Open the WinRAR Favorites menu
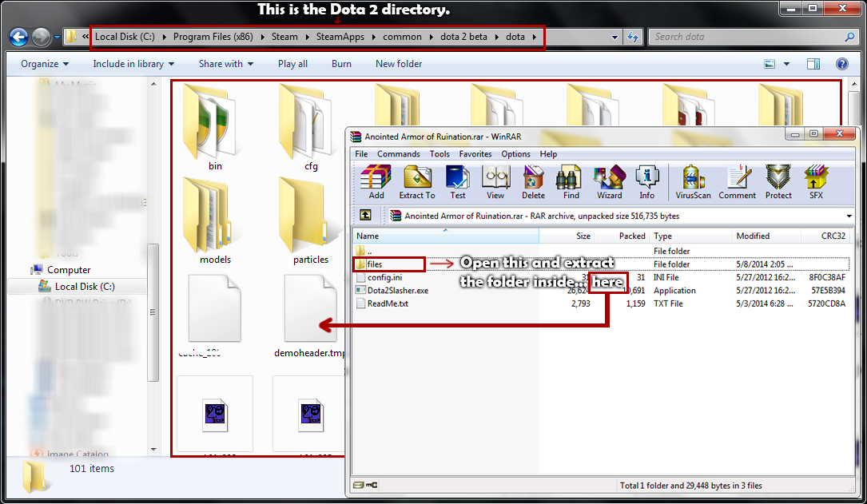Image resolution: width=867 pixels, height=504 pixels. (475, 154)
